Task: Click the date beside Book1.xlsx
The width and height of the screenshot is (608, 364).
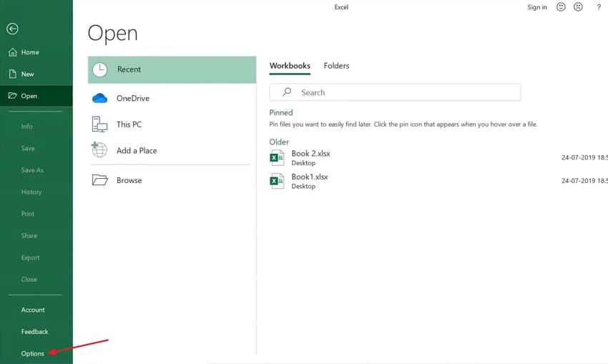Action: coord(584,181)
